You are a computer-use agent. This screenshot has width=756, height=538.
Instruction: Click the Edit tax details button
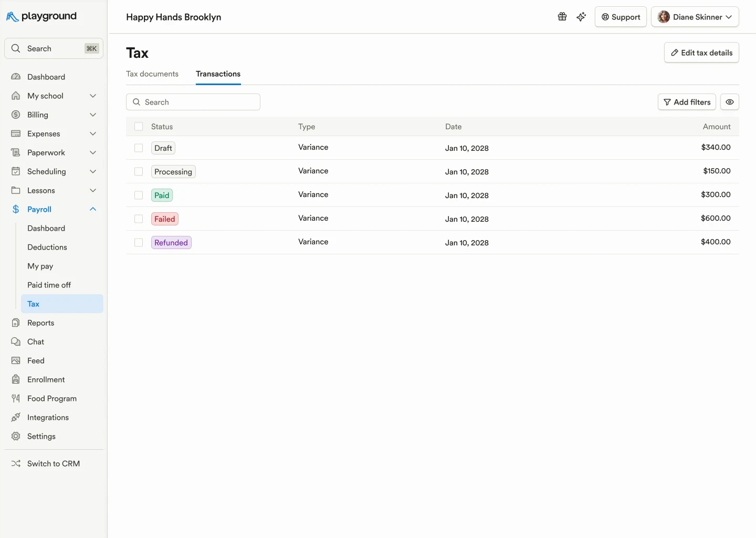pos(701,53)
